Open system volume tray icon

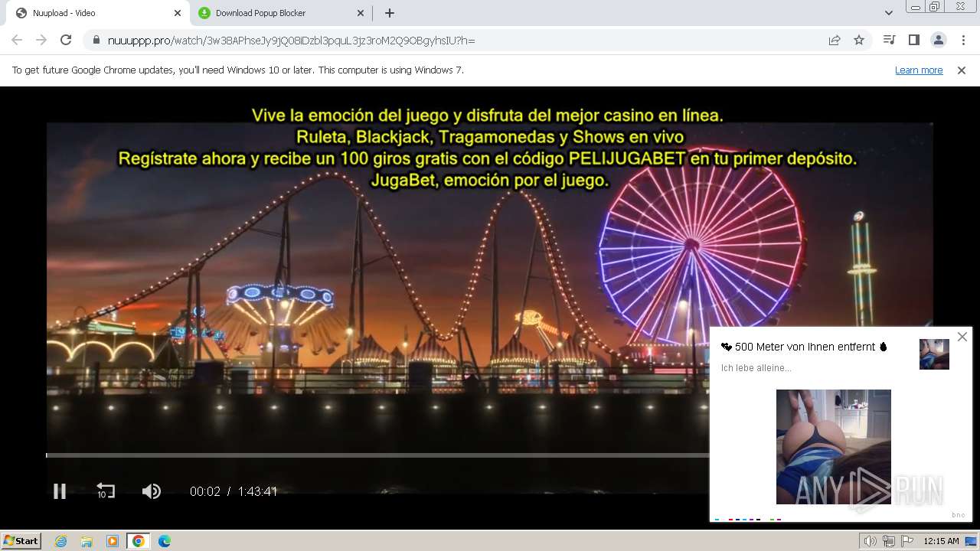coord(871,541)
